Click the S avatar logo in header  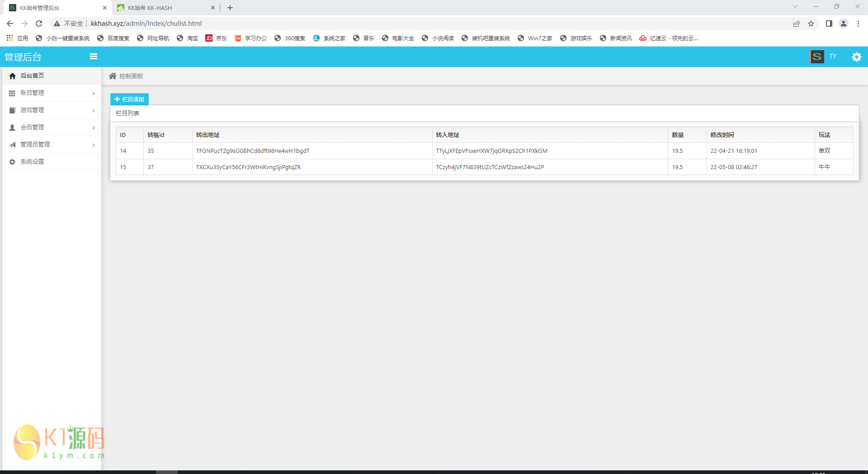point(817,57)
